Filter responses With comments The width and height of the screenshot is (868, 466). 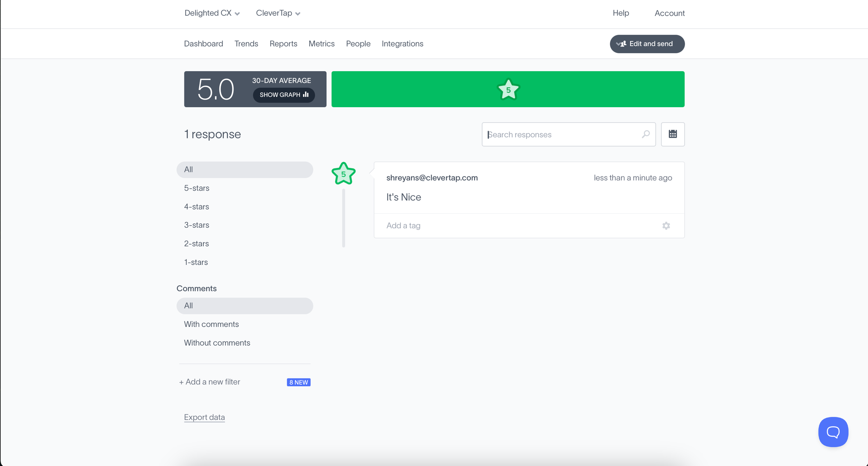(x=211, y=324)
